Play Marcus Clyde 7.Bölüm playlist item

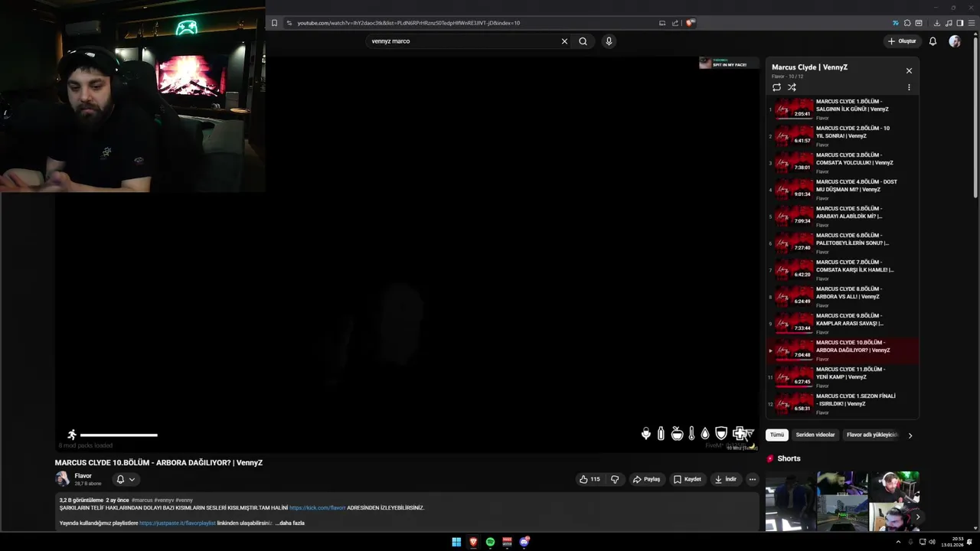pyautogui.click(x=842, y=269)
